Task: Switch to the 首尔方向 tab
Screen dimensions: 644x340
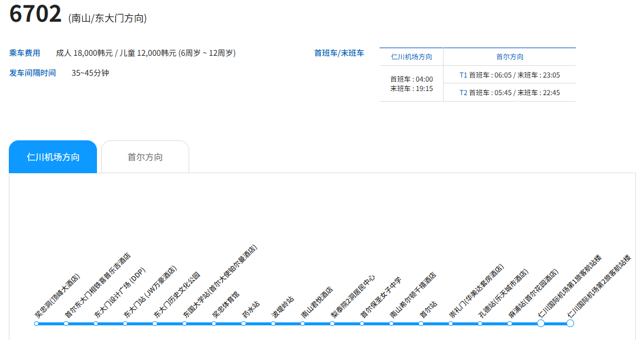Action: [x=145, y=157]
